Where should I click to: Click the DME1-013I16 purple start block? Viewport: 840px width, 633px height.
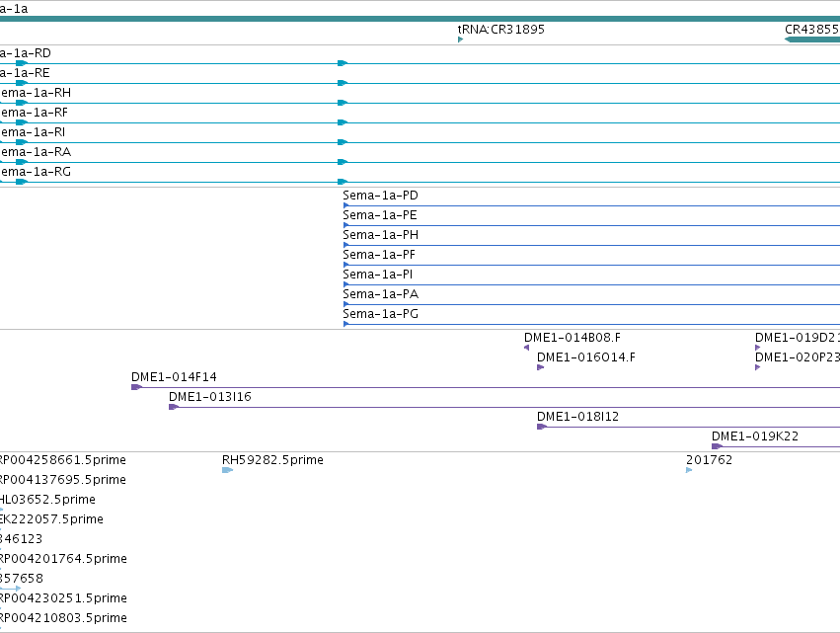tap(174, 407)
